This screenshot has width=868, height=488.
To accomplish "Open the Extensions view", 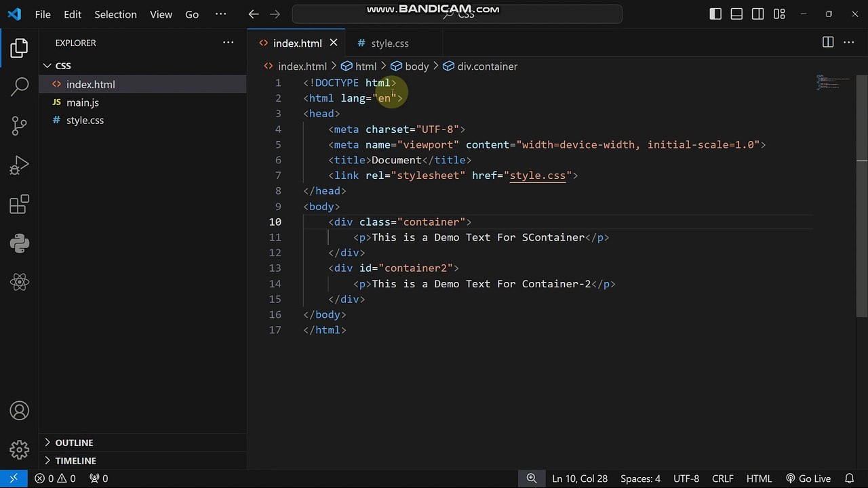I will tap(20, 204).
